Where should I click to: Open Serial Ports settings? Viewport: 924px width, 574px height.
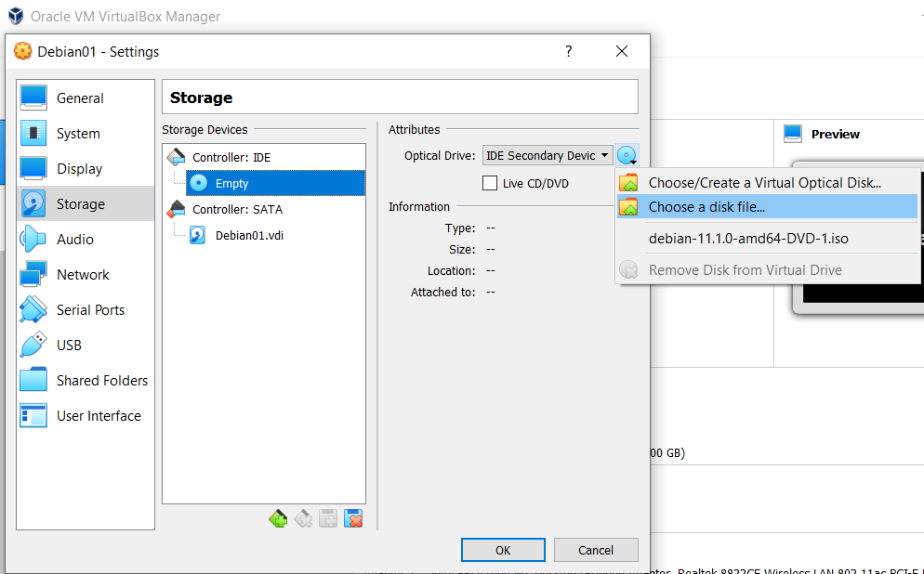click(x=86, y=309)
